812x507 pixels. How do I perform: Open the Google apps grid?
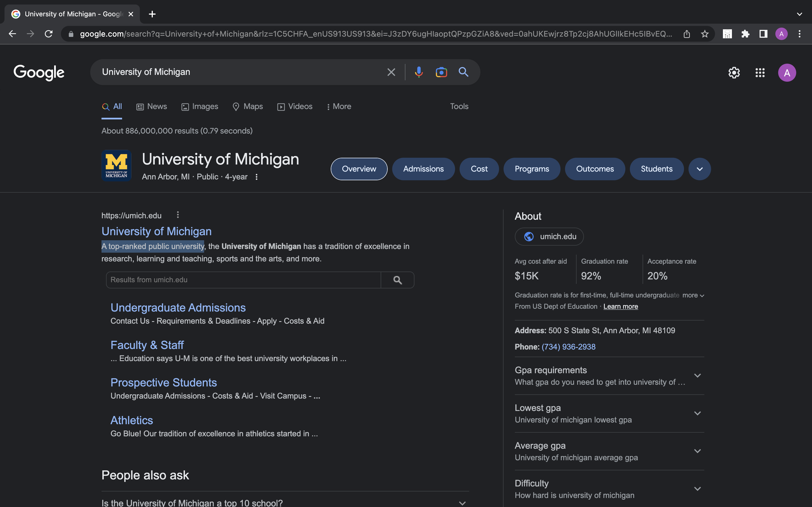[x=760, y=72]
